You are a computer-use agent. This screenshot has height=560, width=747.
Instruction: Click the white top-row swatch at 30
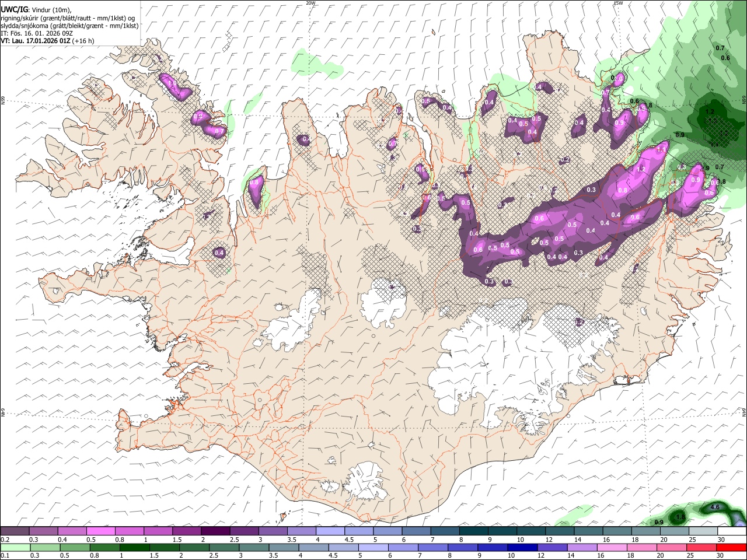click(x=732, y=531)
